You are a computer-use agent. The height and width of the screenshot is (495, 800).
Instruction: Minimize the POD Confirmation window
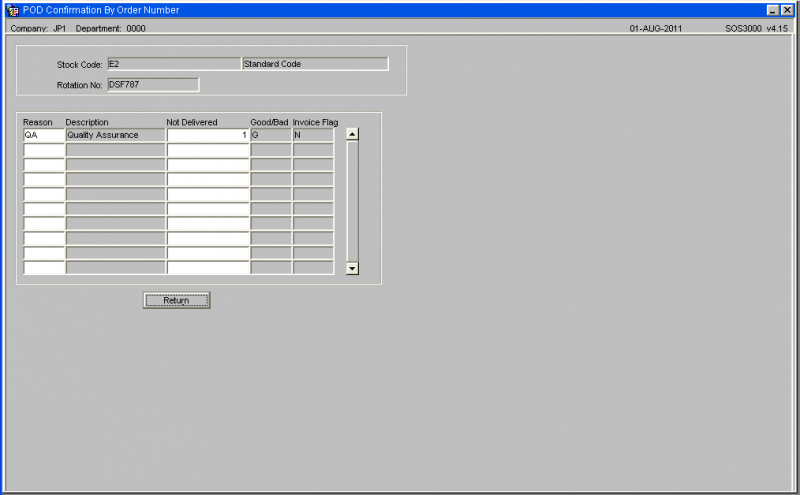point(773,10)
